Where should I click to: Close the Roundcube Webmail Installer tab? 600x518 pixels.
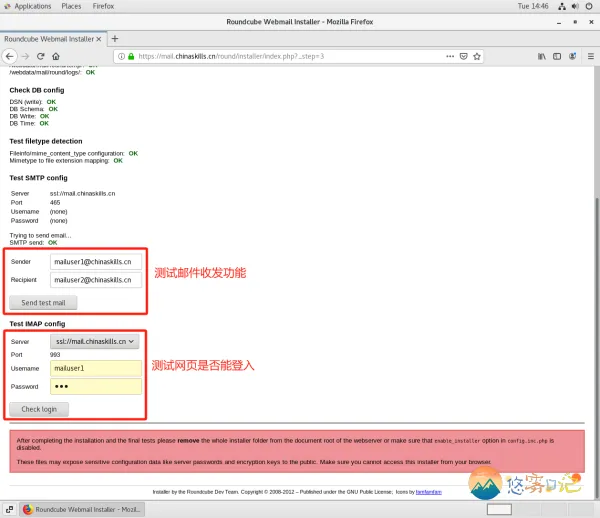99,38
